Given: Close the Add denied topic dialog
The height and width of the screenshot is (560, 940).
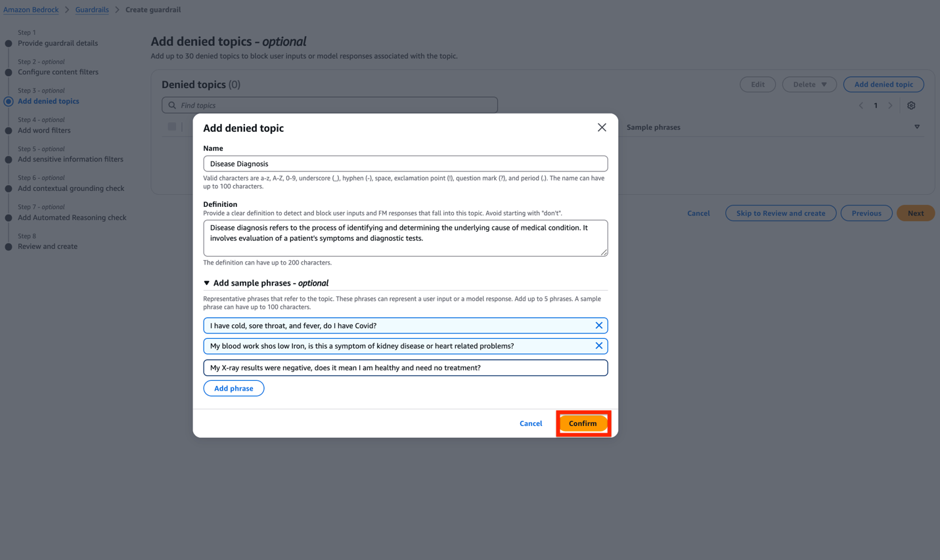Looking at the screenshot, I should [602, 127].
